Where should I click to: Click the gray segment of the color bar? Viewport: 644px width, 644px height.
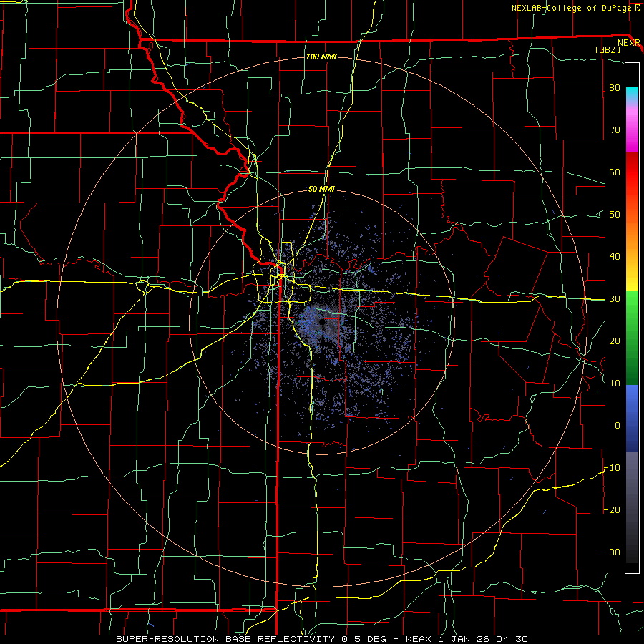coord(632,507)
